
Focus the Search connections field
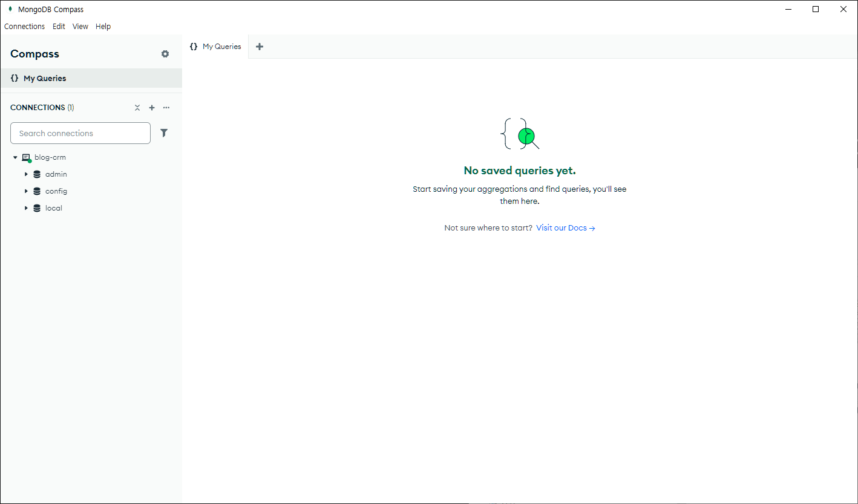coord(80,133)
